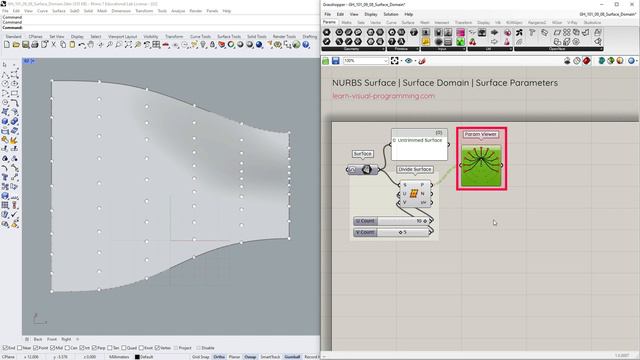Click the Grasshopper open file green icon
The image size is (640, 360).
point(325,61)
